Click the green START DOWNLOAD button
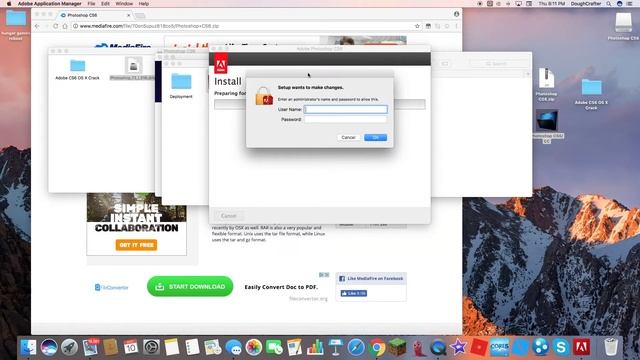This screenshot has height=360, width=640. (190, 287)
